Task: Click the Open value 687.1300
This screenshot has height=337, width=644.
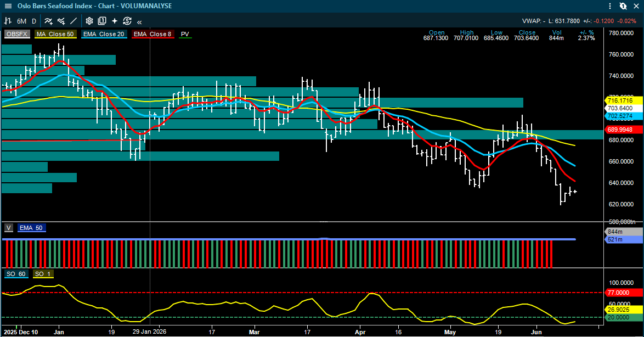Action: [x=436, y=38]
